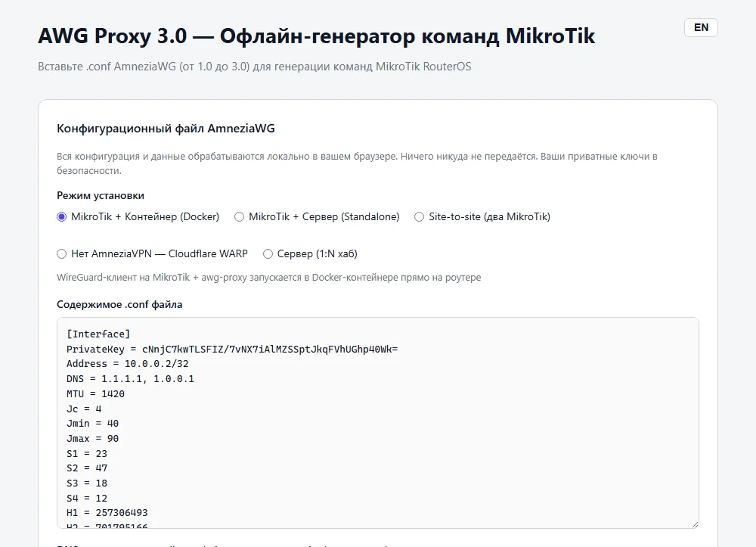Click the resize grip of the .conf textarea
The image size is (756, 547).
[694, 524]
